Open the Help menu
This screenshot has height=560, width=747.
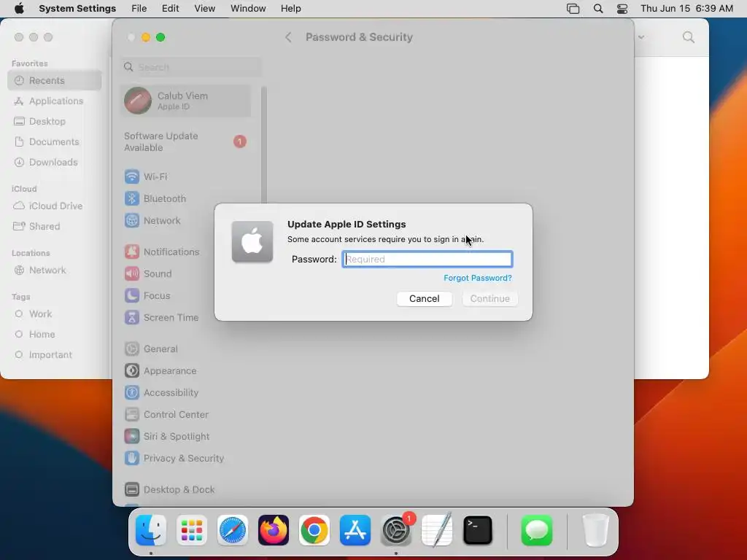[290, 9]
